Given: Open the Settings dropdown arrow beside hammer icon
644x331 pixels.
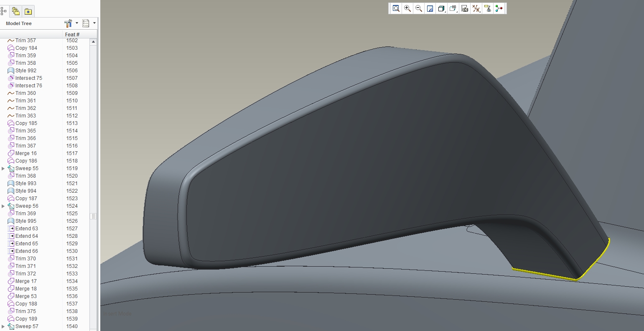Looking at the screenshot, I should tap(77, 23).
